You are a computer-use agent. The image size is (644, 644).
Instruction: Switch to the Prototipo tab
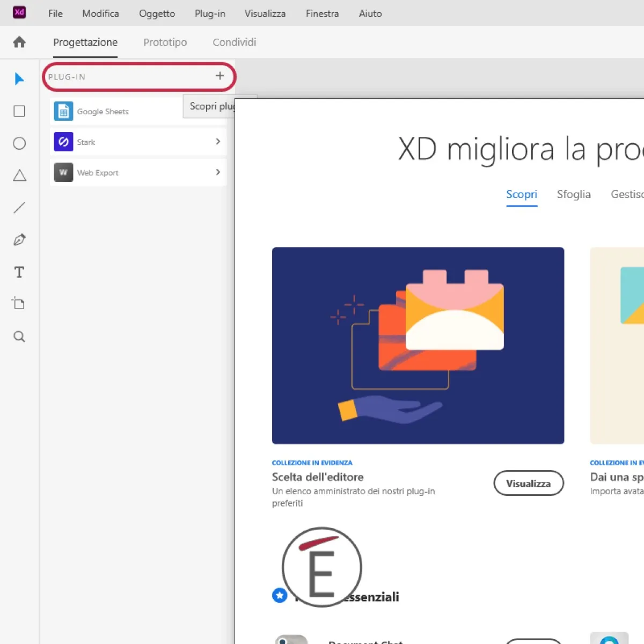(x=165, y=42)
